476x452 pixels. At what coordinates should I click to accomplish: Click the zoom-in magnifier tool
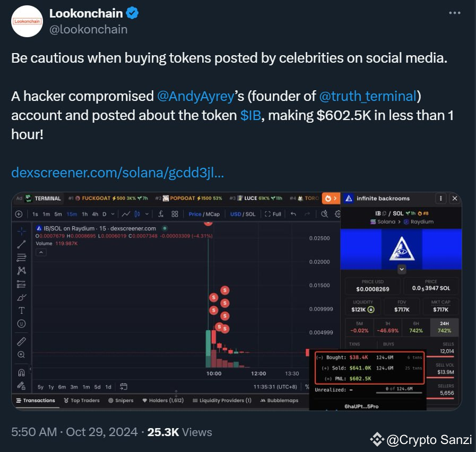pos(21,354)
